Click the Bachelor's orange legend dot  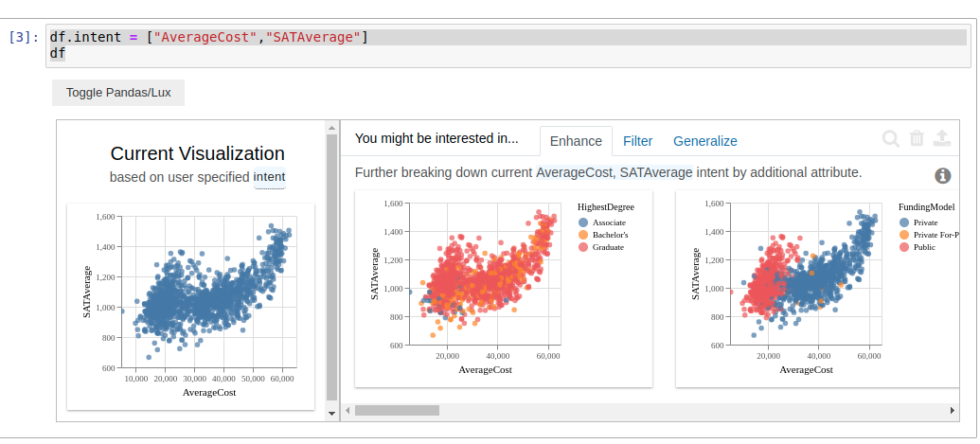[x=583, y=235]
